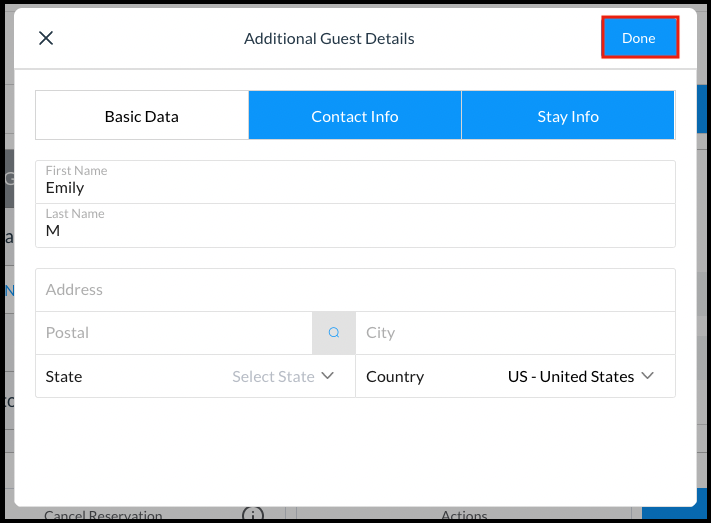
Task: Open the Actions button at the bottom
Action: 464,515
